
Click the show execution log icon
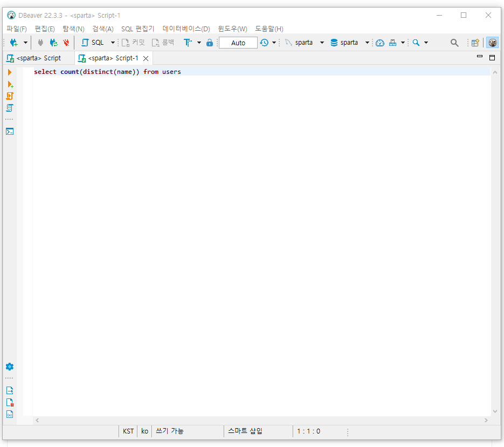tap(10, 403)
